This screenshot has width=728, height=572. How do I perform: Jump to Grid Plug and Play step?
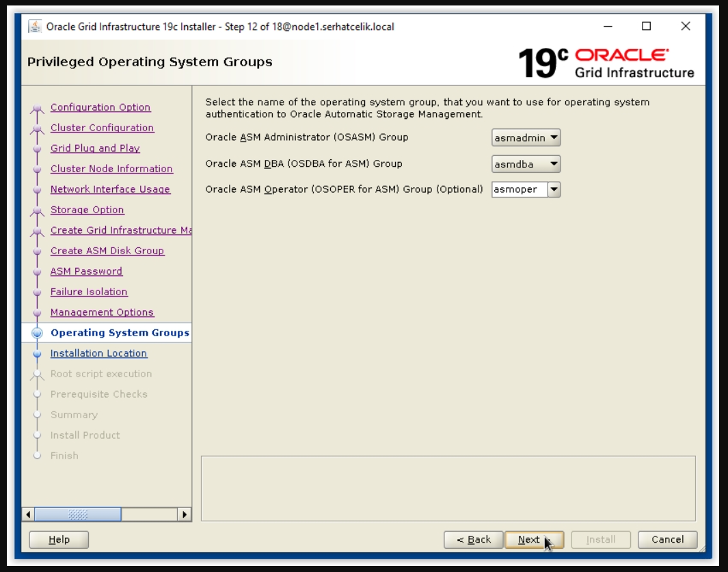point(95,148)
